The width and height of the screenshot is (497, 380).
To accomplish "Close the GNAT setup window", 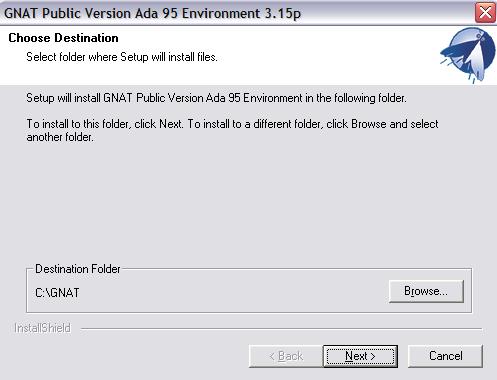I will coord(485,13).
